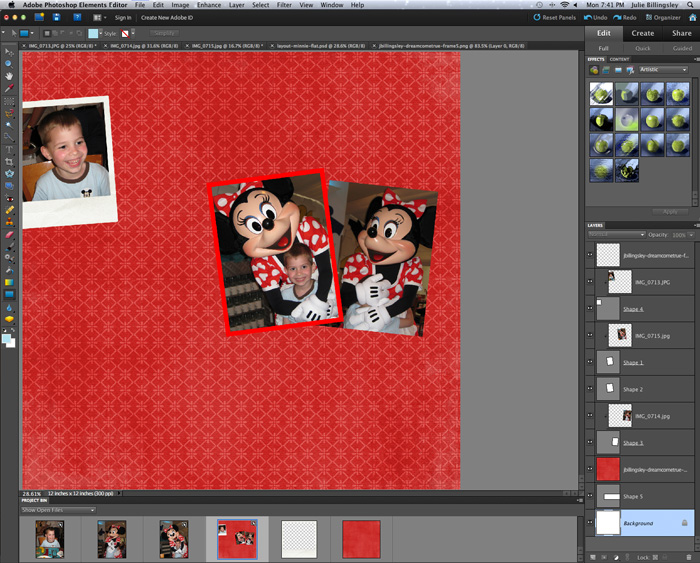Screen dimensions: 700x563
Task: Hide the Background layer
Action: 590,522
